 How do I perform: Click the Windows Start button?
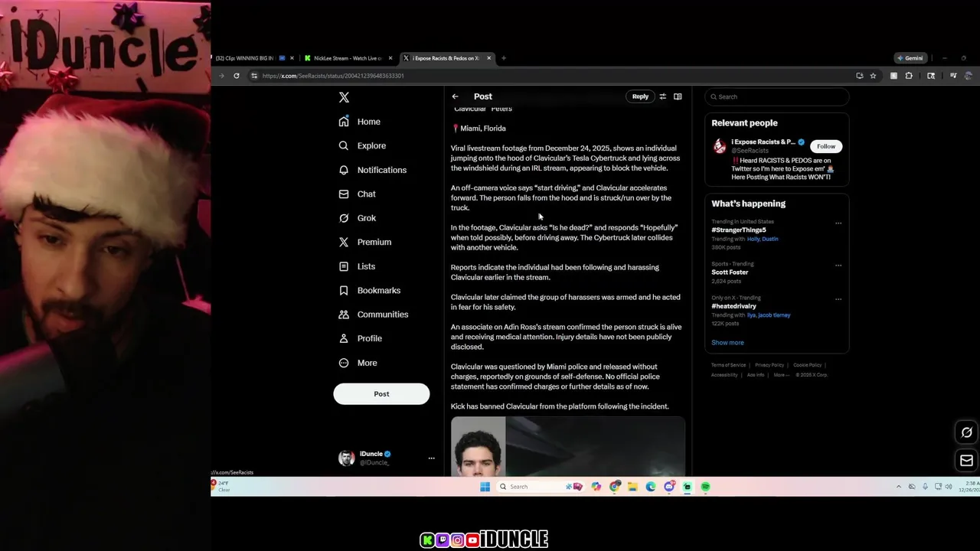pyautogui.click(x=485, y=487)
